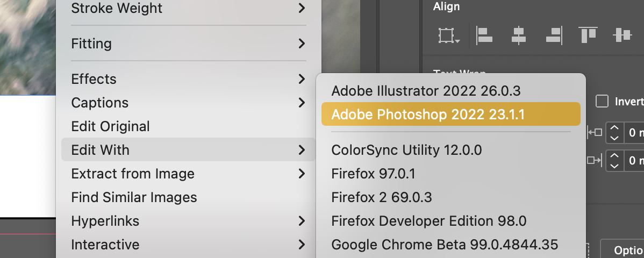Click the right offset value field
644x258 pixels.
(x=634, y=161)
